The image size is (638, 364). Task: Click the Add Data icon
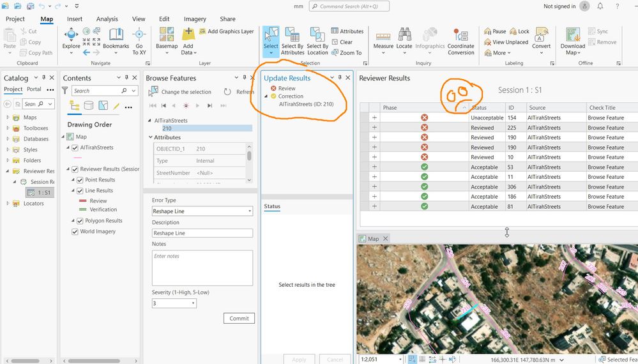click(x=188, y=34)
